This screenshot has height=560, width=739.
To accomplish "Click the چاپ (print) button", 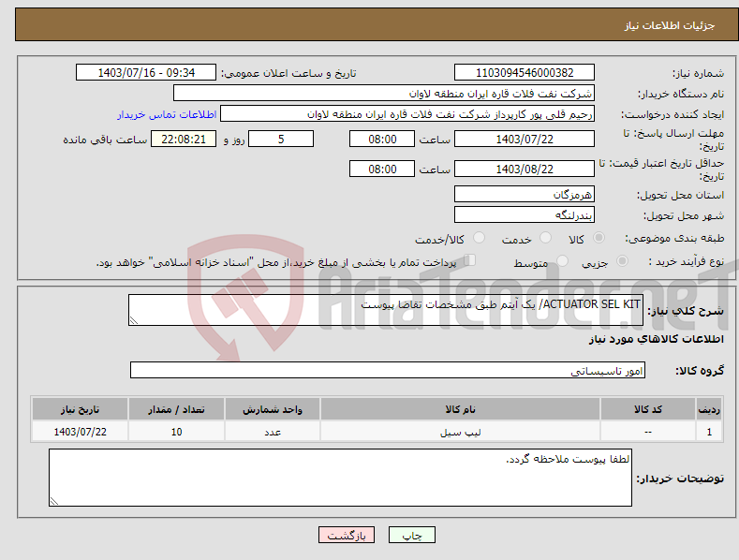I will [411, 535].
